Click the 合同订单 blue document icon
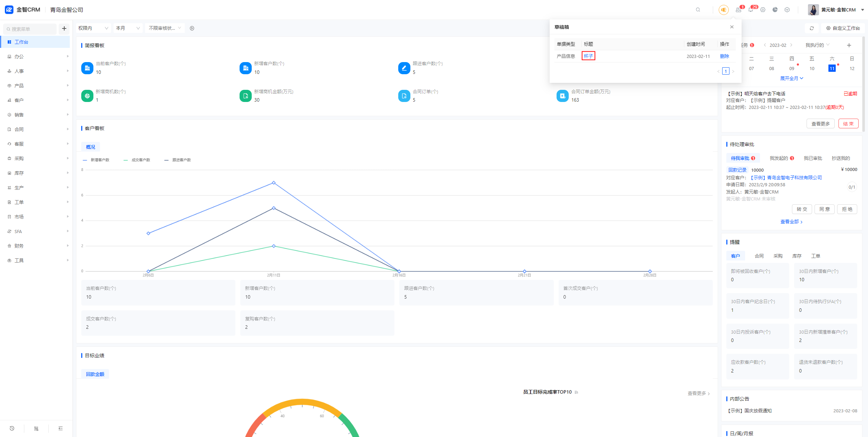Viewport: 868px width, 437px height. [x=404, y=96]
